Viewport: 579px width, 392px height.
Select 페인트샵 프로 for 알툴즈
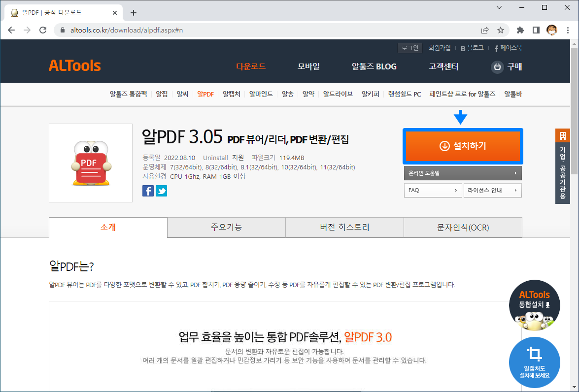click(x=462, y=94)
